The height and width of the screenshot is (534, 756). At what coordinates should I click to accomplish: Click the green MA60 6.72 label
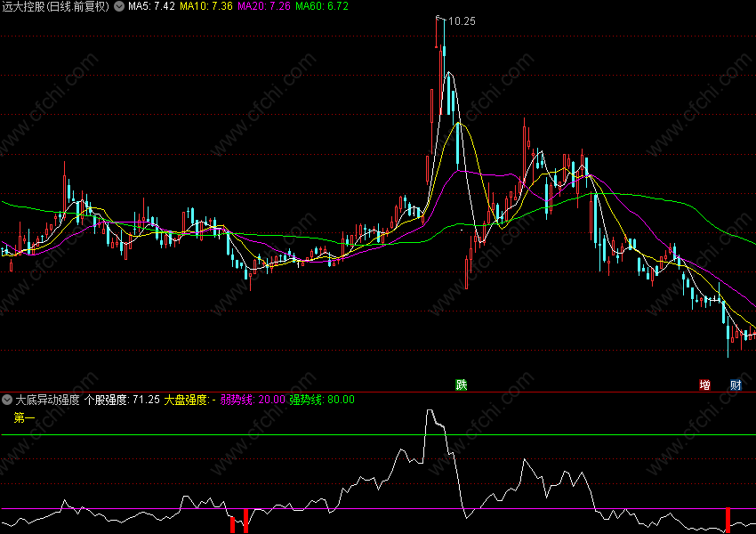point(322,6)
